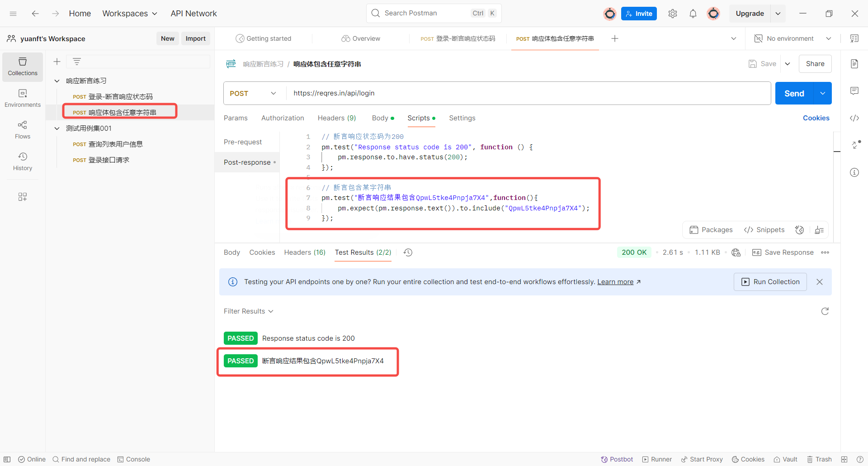Open the HTTP method POST dropdown
The width and height of the screenshot is (868, 466).
(x=253, y=93)
